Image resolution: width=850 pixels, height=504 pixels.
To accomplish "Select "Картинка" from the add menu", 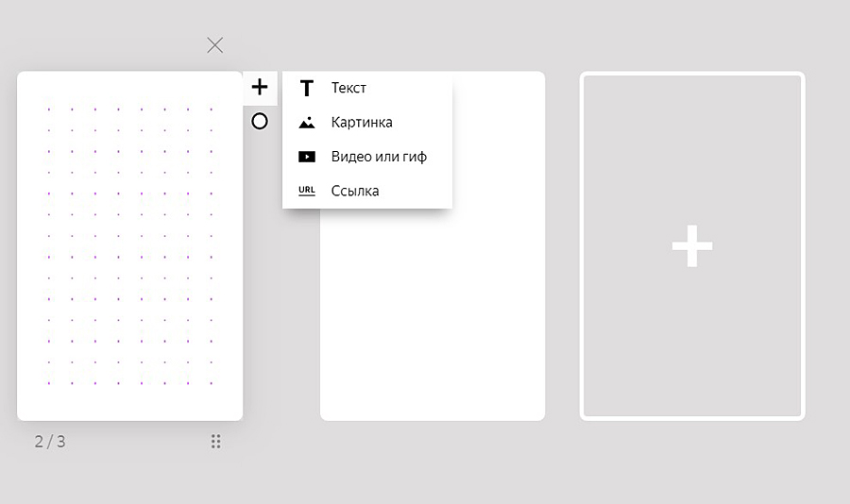I will point(362,123).
